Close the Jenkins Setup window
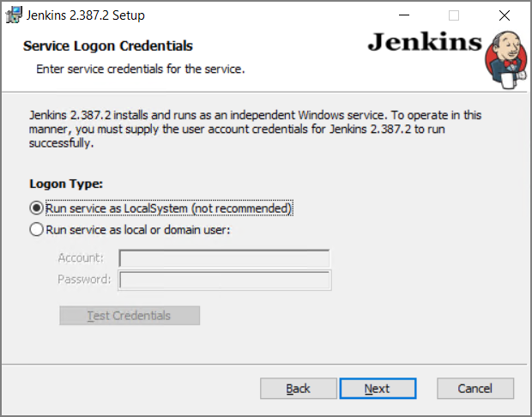Viewport: 532px width, 417px height. pos(505,15)
